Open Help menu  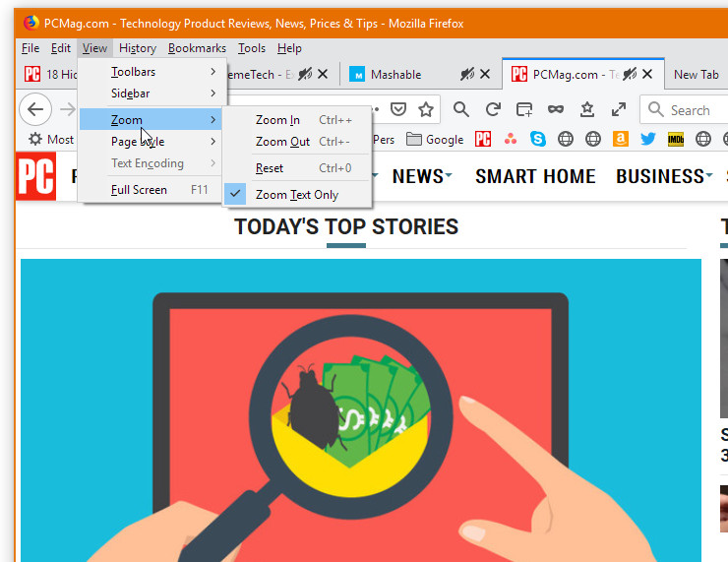(x=289, y=48)
